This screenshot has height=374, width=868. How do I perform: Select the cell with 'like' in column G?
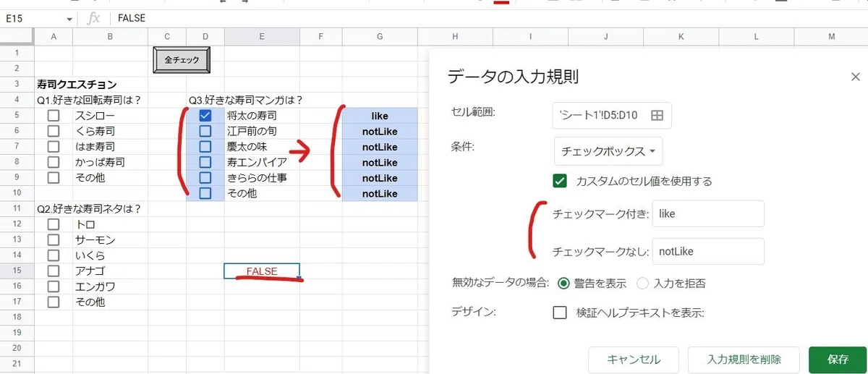[x=380, y=116]
